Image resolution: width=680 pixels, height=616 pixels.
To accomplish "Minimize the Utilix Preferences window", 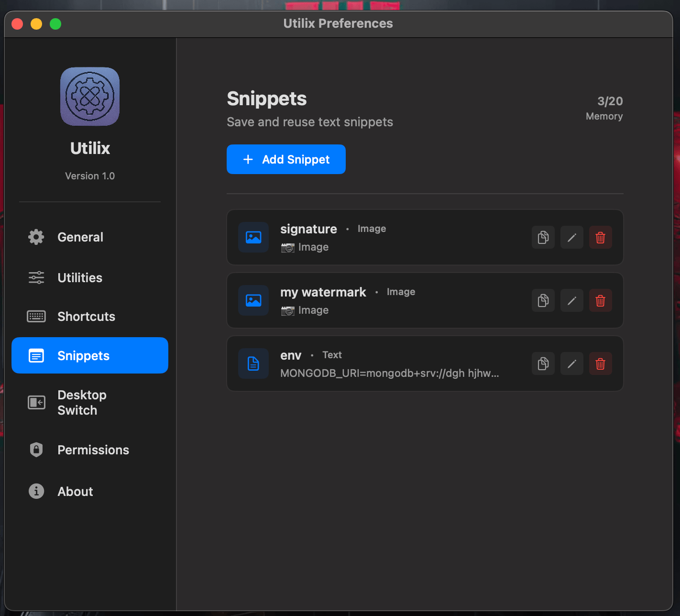I will tap(36, 24).
